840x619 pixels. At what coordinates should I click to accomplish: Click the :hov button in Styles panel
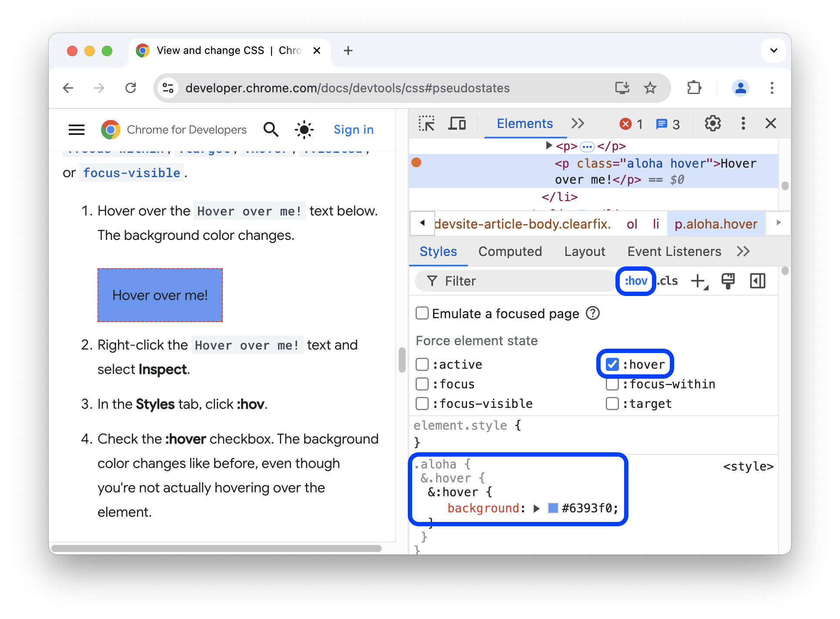click(x=635, y=280)
